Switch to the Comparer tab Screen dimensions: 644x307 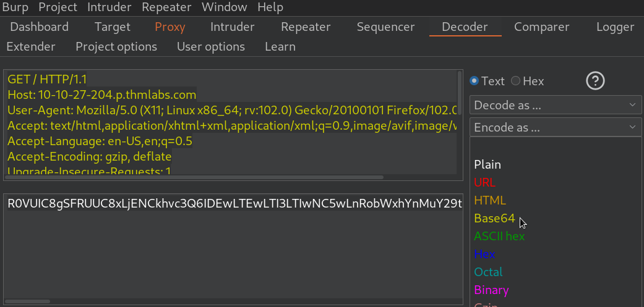[x=542, y=27]
